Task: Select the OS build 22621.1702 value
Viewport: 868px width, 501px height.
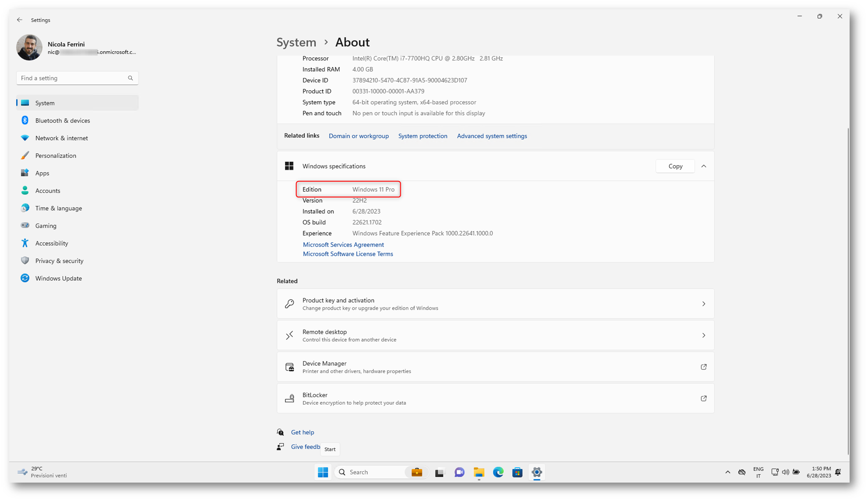Action: (367, 222)
